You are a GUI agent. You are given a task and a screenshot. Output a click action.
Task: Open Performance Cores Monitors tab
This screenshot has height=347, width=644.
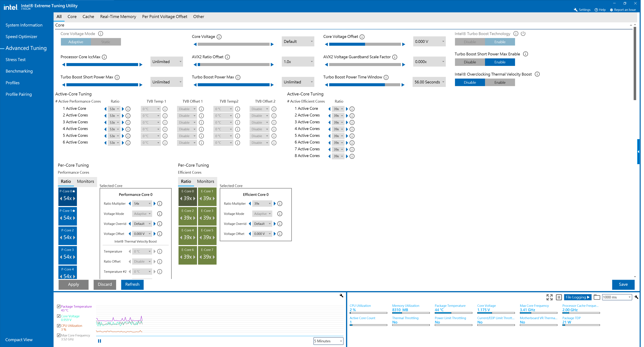tap(85, 181)
